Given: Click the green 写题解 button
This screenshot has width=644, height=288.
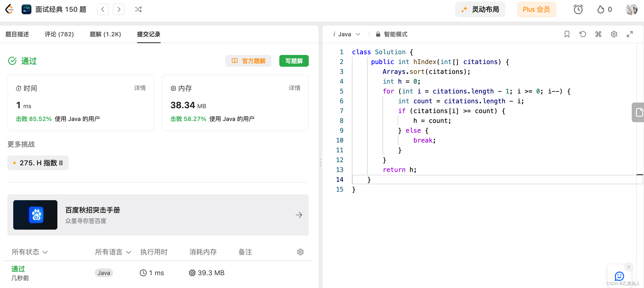Looking at the screenshot, I should 294,61.
